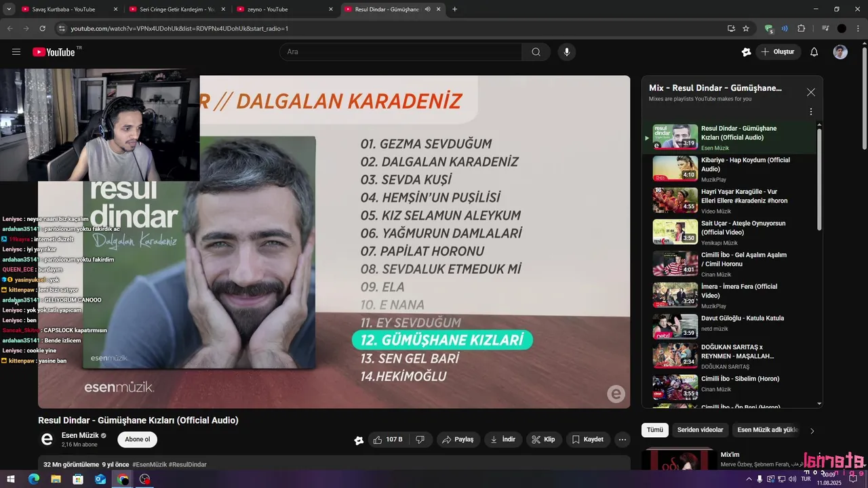Click the browser address bar URL
868x488 pixels.
coord(180,28)
